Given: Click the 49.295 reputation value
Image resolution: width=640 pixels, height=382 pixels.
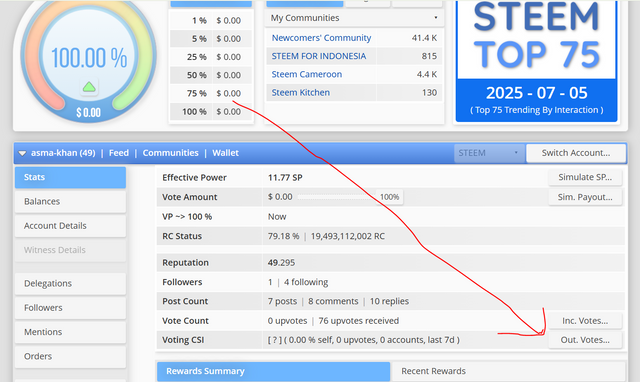Looking at the screenshot, I should pos(281,262).
